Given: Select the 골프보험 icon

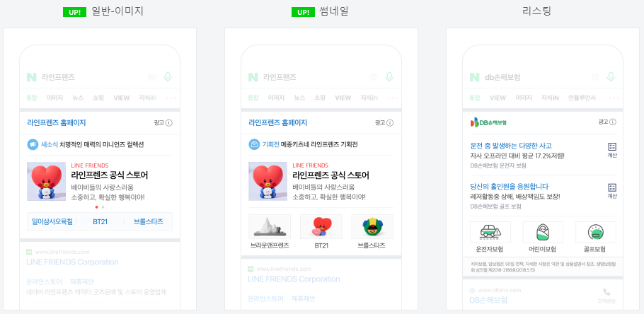Looking at the screenshot, I should click(596, 233).
